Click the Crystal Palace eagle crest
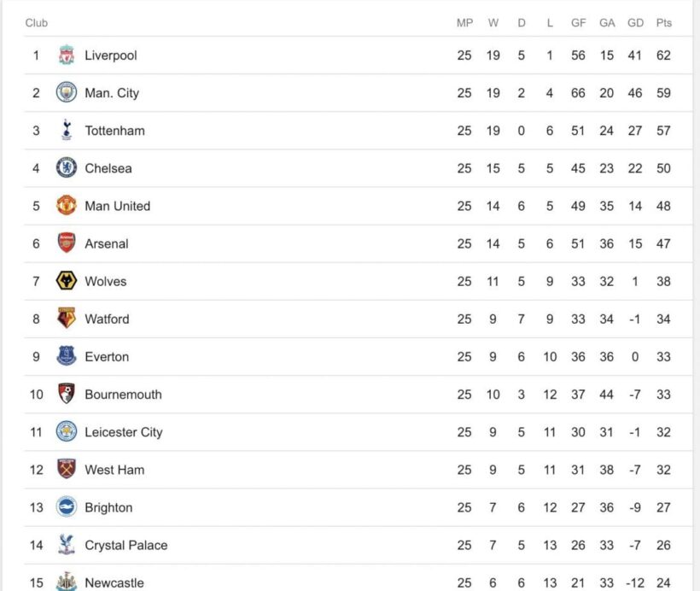The width and height of the screenshot is (700, 591). coord(67,545)
